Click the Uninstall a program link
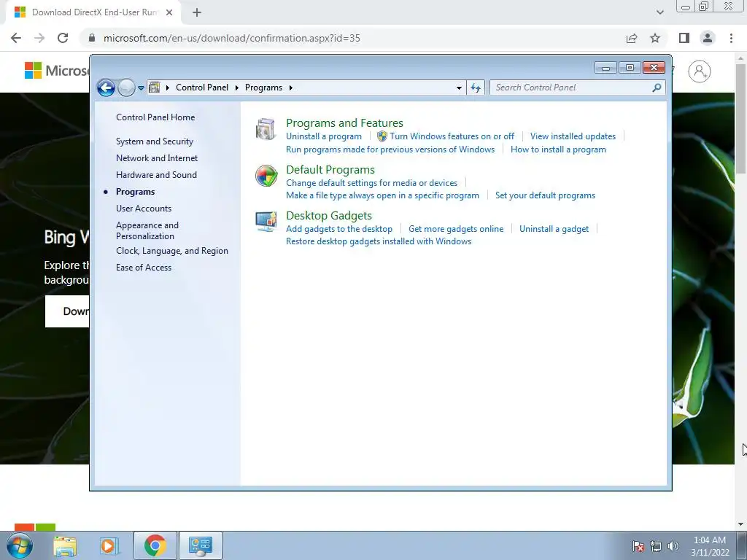747x560 pixels. tap(323, 136)
